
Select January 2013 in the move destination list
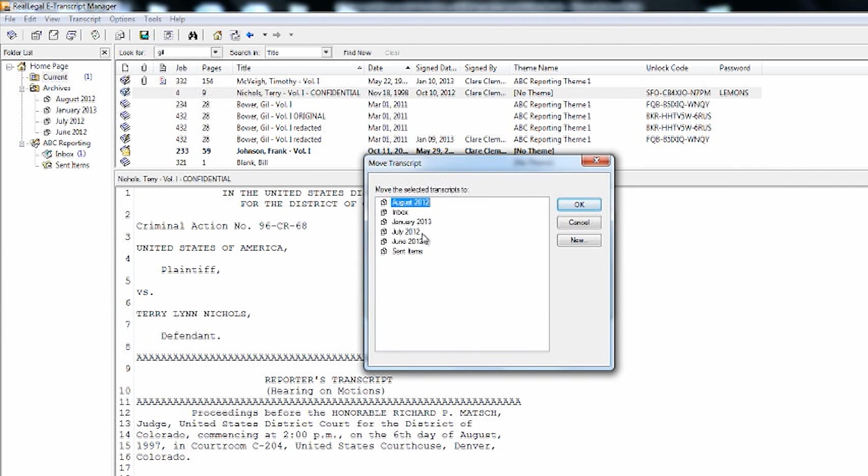tap(411, 221)
